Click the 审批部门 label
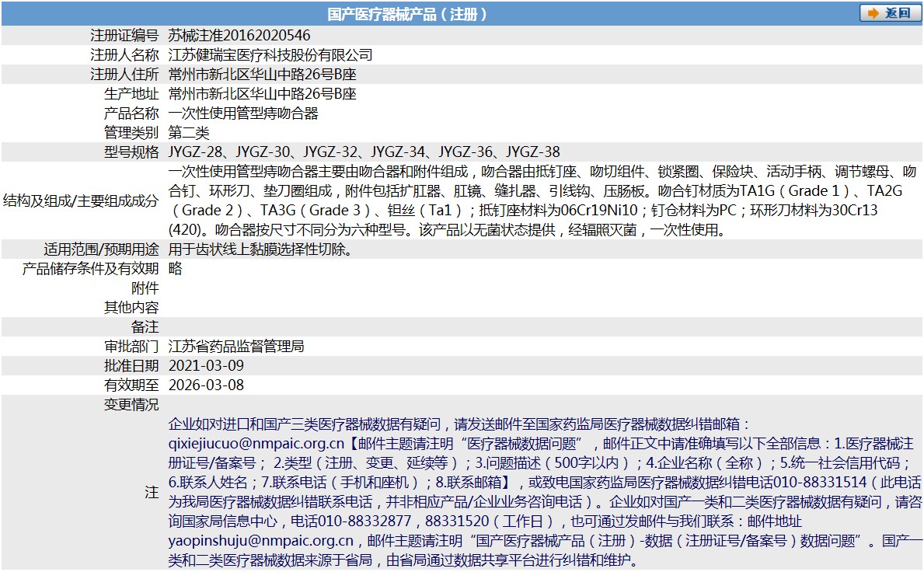The height and width of the screenshot is (572, 924). (131, 347)
